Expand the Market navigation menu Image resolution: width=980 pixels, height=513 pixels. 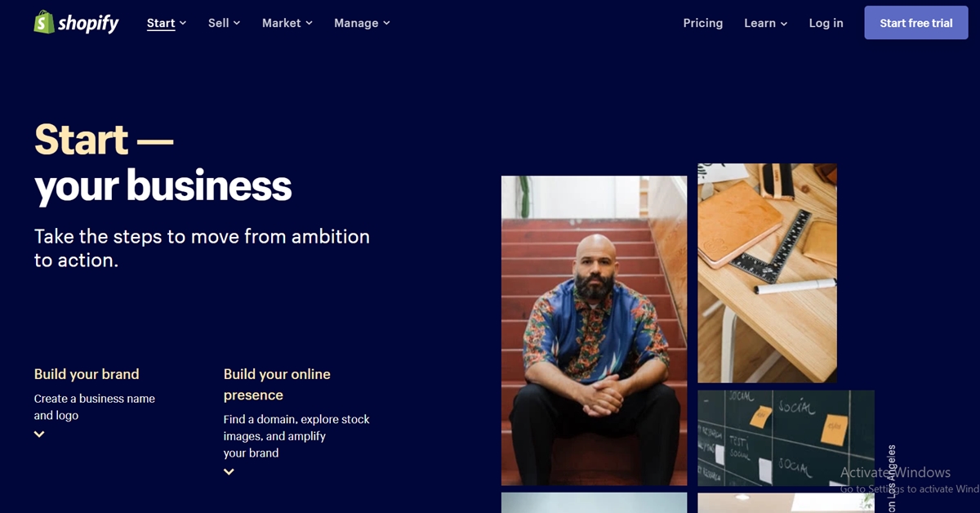(287, 23)
